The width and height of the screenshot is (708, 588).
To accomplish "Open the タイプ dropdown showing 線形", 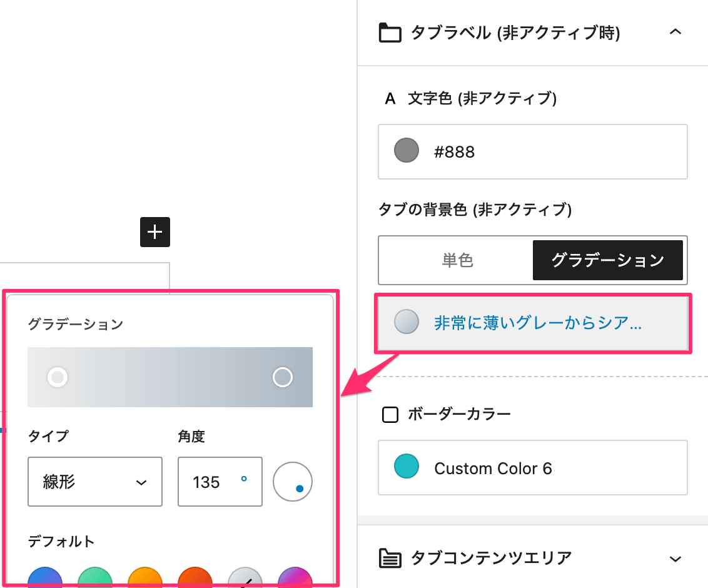I will (x=95, y=482).
